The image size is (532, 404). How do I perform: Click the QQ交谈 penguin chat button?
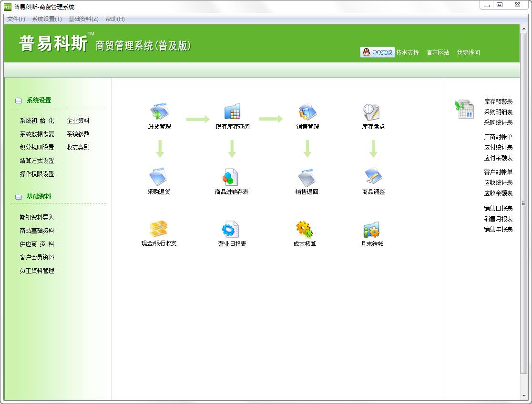click(x=377, y=52)
